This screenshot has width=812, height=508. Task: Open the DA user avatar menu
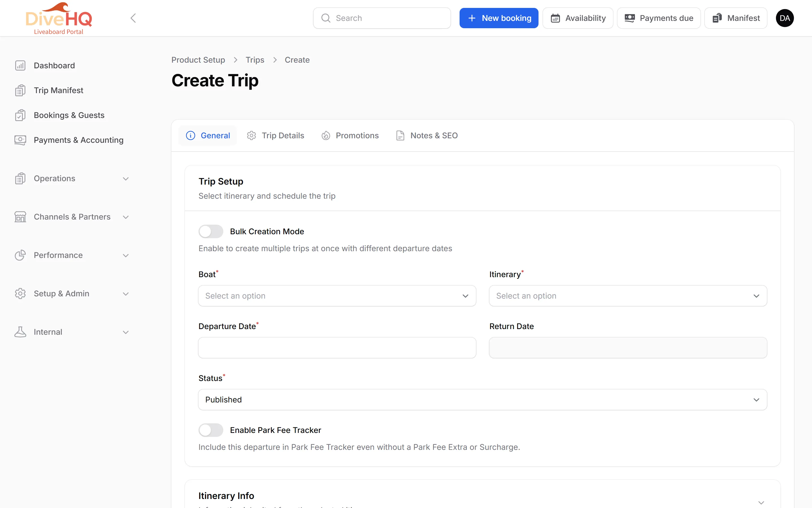(784, 18)
